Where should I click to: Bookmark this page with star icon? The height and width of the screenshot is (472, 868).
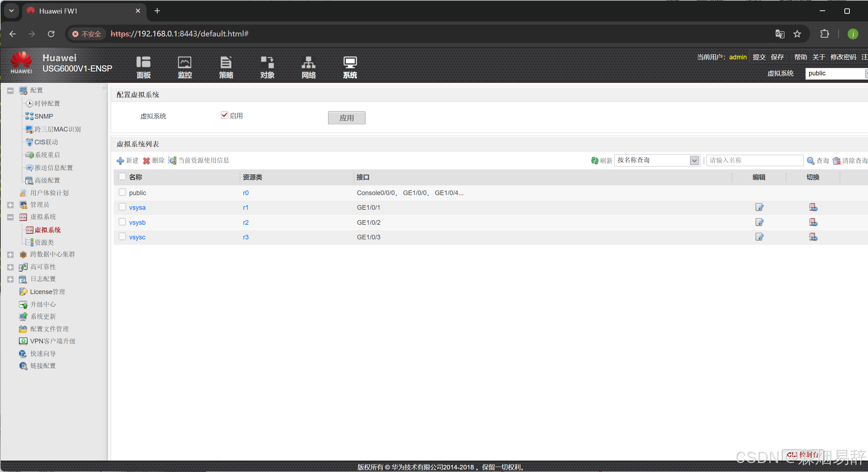(797, 34)
